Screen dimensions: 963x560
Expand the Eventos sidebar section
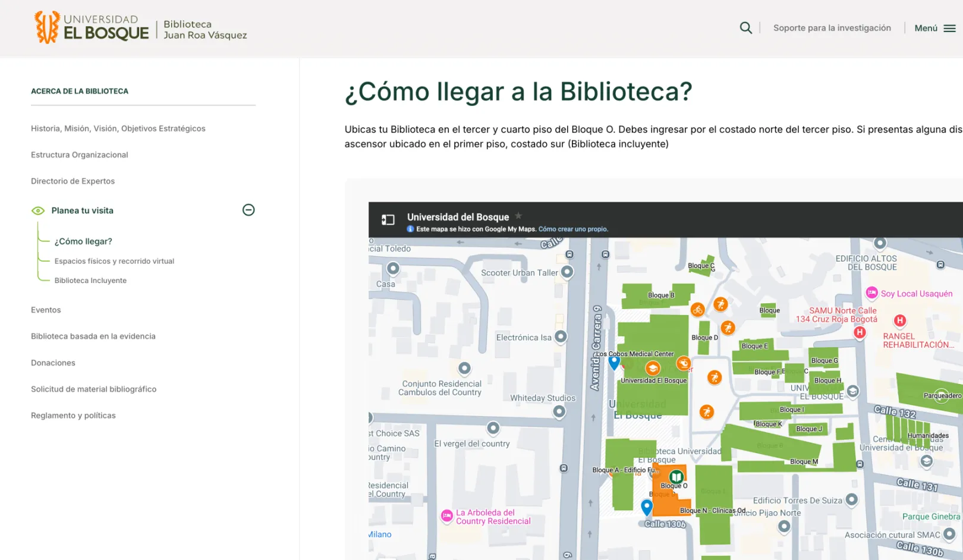(x=46, y=310)
